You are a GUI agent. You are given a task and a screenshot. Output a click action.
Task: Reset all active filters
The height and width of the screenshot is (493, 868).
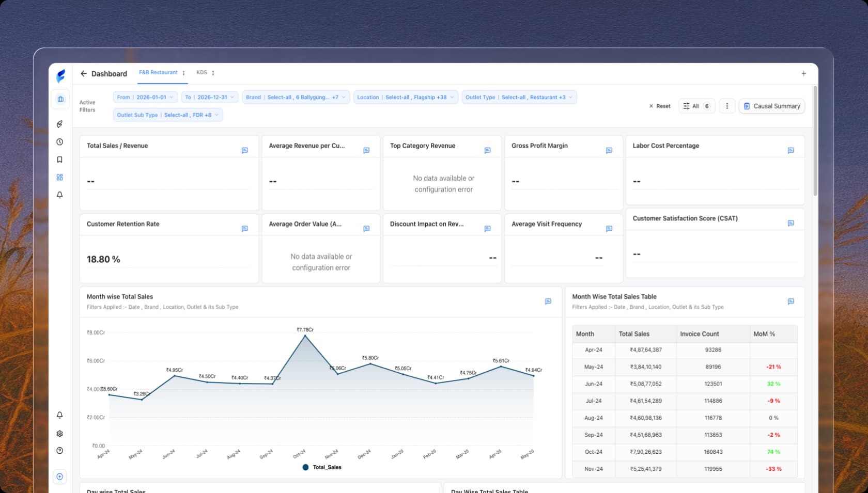(659, 106)
